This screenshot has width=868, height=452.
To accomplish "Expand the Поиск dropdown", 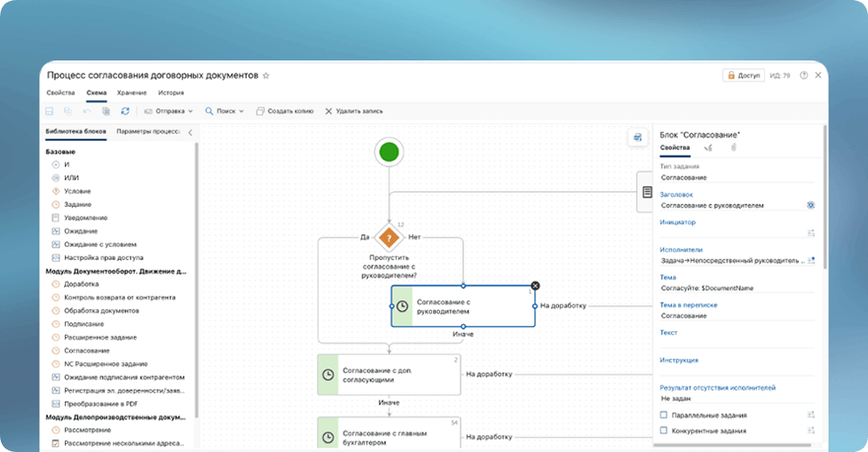I will coord(225,111).
